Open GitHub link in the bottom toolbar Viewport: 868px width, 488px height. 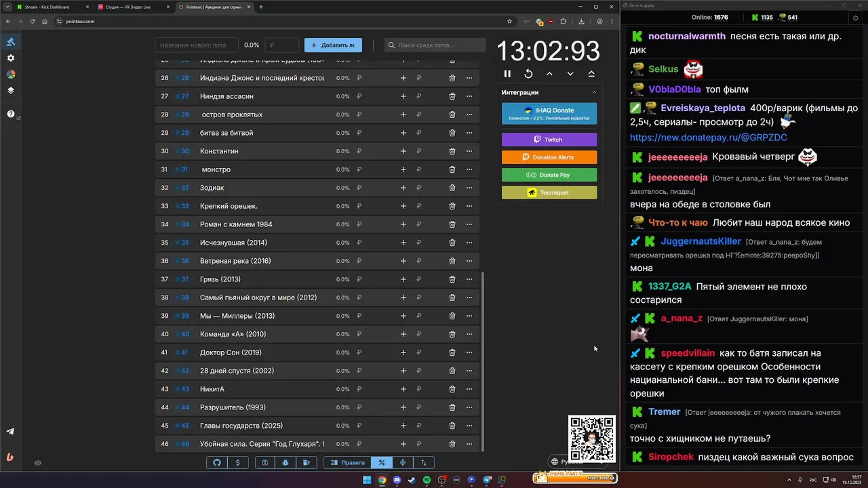(217, 463)
